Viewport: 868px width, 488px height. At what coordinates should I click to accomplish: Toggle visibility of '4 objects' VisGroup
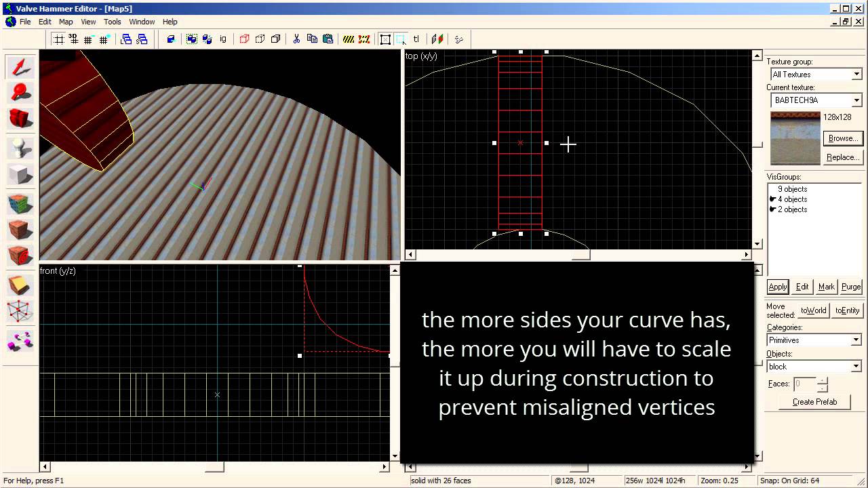(x=773, y=199)
